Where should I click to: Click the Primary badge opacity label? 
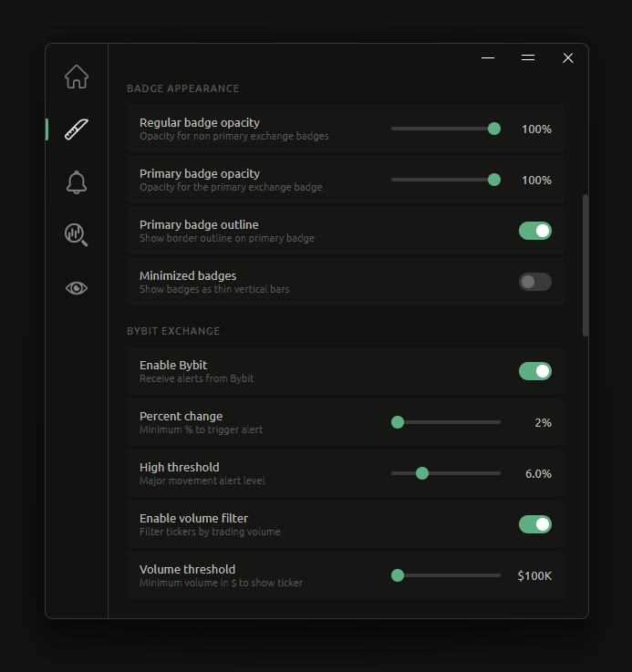click(x=200, y=173)
